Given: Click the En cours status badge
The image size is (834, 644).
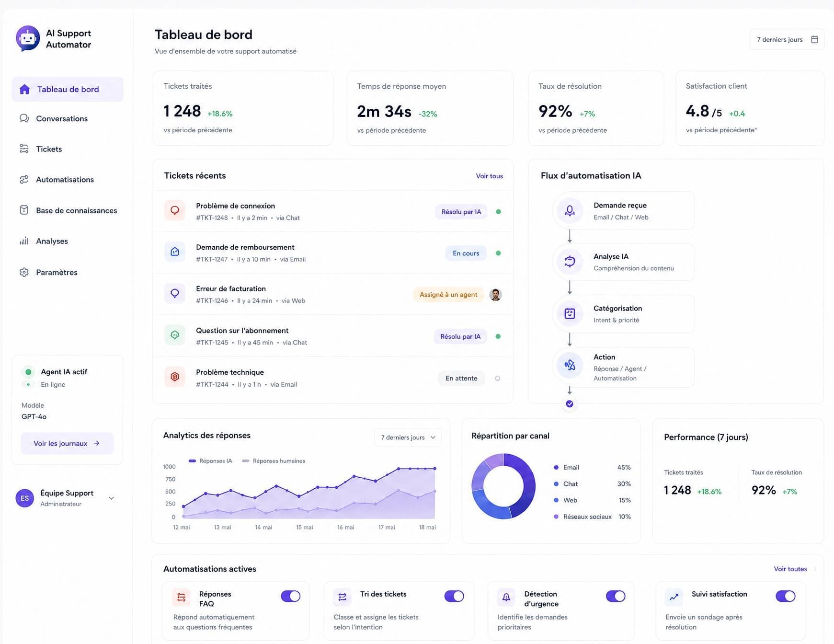Looking at the screenshot, I should coord(466,253).
